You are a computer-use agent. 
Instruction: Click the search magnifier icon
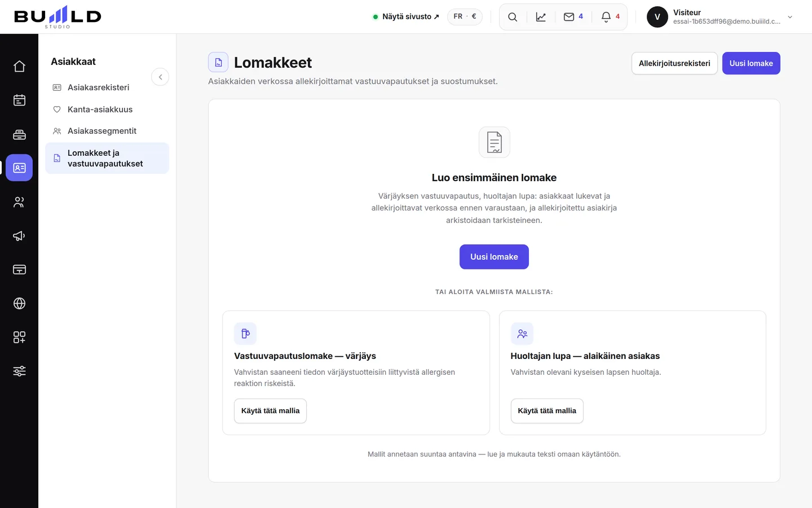(513, 17)
